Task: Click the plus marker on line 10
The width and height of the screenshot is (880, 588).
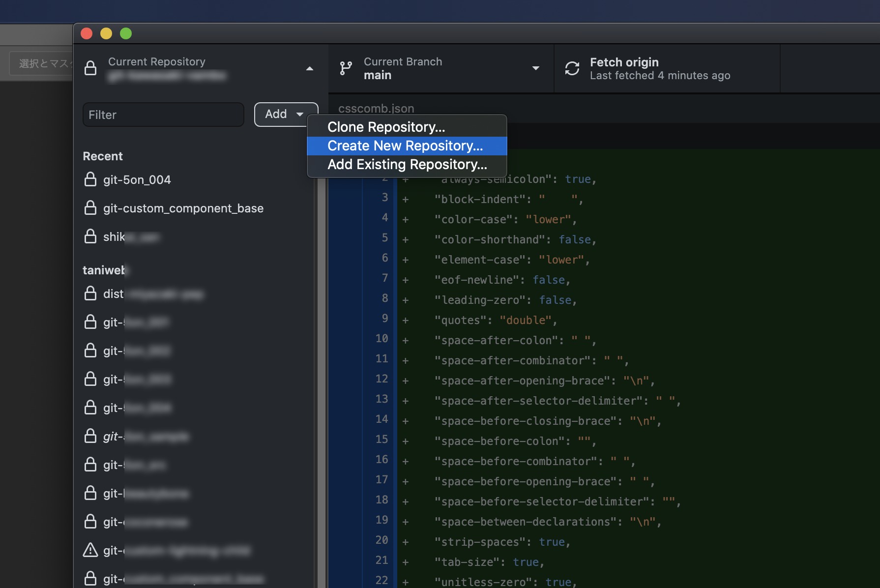Action: [406, 340]
